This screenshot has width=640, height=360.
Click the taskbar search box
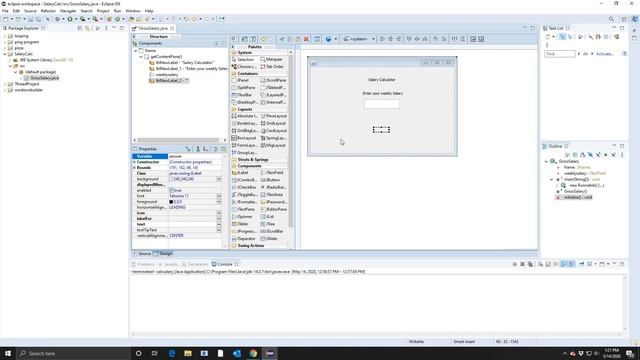point(74,353)
